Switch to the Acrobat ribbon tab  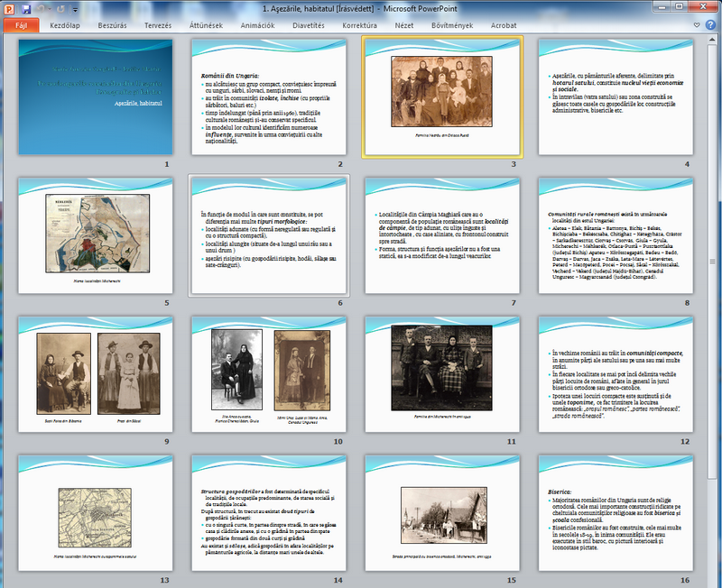pyautogui.click(x=504, y=26)
